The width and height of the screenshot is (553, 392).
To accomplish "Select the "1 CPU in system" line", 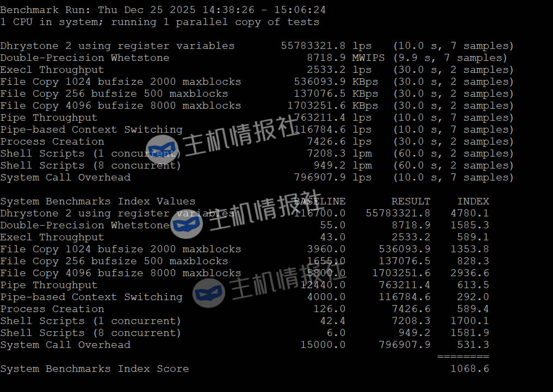I will tap(160, 22).
